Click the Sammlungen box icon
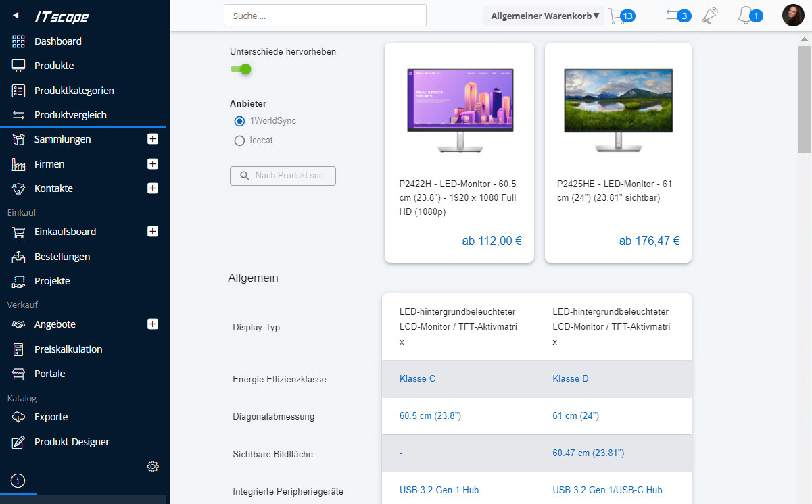812x504 pixels. (x=19, y=139)
